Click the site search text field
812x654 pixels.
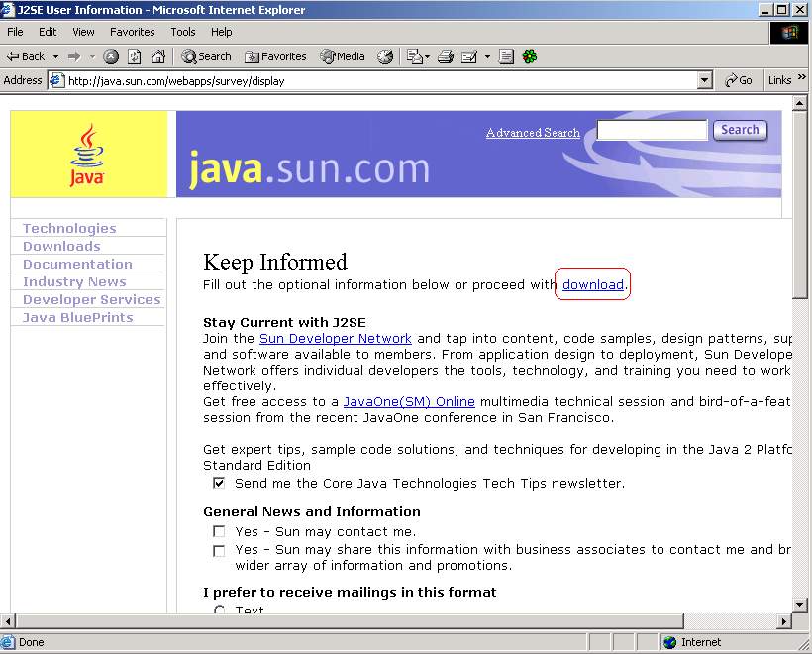point(652,130)
